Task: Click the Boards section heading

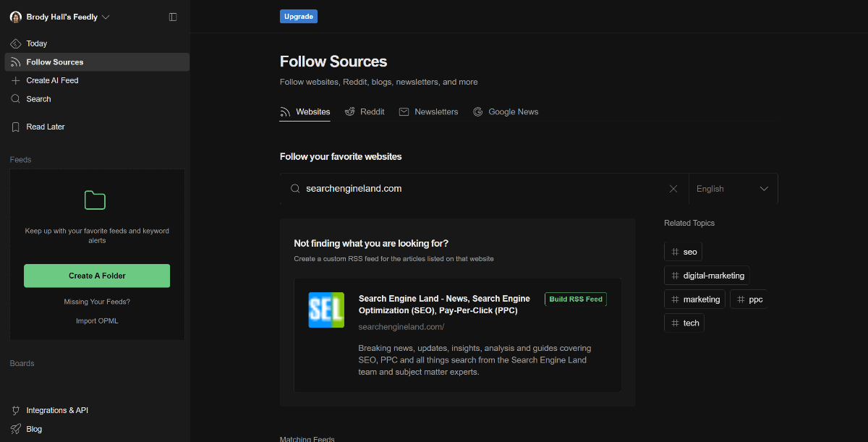Action: click(x=22, y=363)
